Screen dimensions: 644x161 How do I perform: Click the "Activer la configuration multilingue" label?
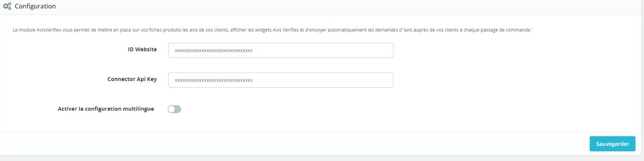pos(106,109)
